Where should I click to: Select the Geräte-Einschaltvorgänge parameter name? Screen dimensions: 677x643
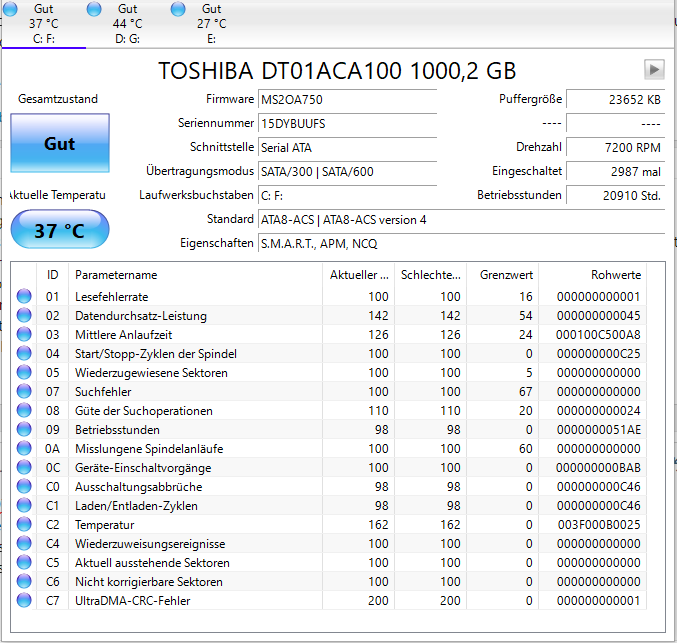click(143, 468)
